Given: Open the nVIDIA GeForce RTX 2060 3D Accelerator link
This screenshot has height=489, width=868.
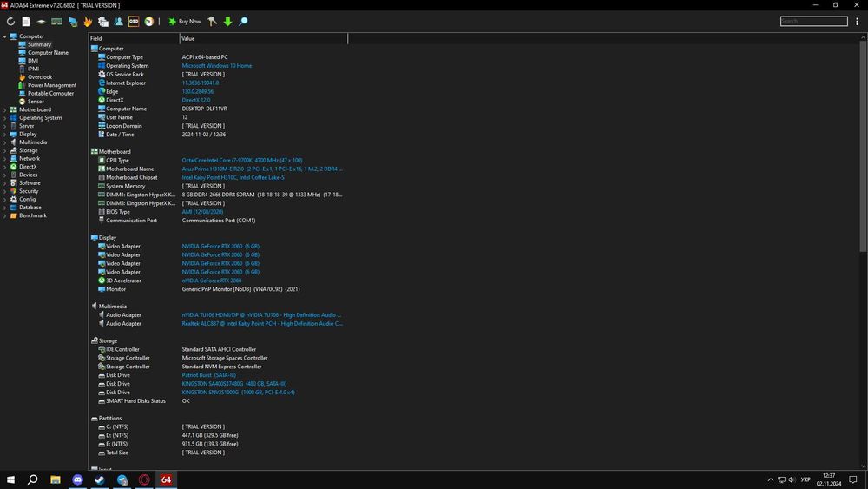Looking at the screenshot, I should pyautogui.click(x=212, y=281).
